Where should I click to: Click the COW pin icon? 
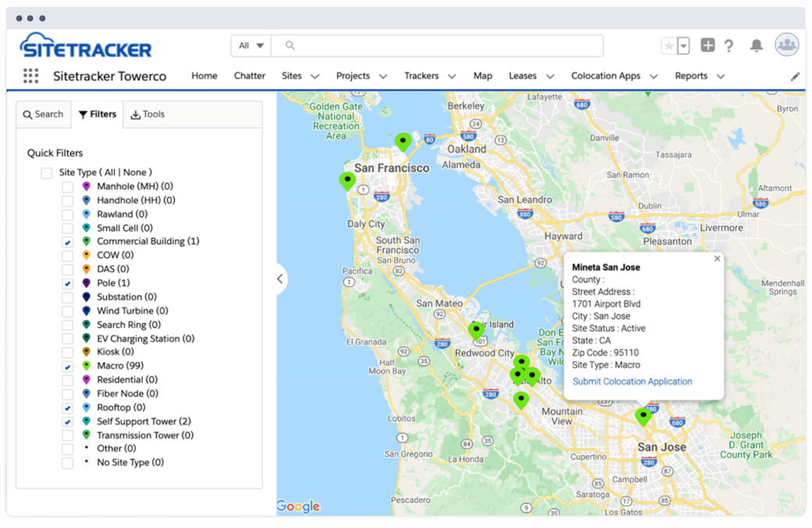point(87,255)
